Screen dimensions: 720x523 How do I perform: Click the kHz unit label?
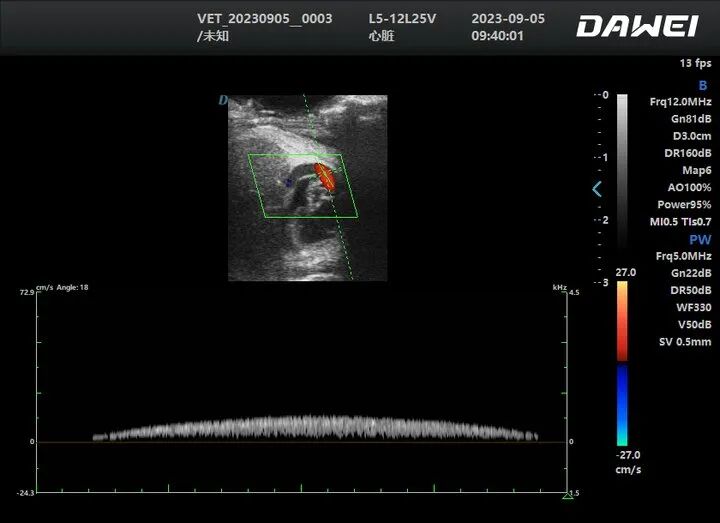(x=560, y=287)
